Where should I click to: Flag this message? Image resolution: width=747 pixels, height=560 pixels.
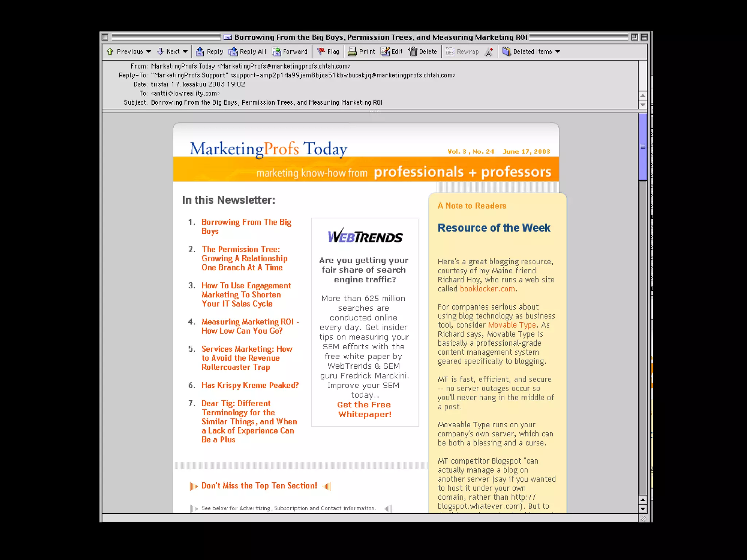tap(321, 52)
